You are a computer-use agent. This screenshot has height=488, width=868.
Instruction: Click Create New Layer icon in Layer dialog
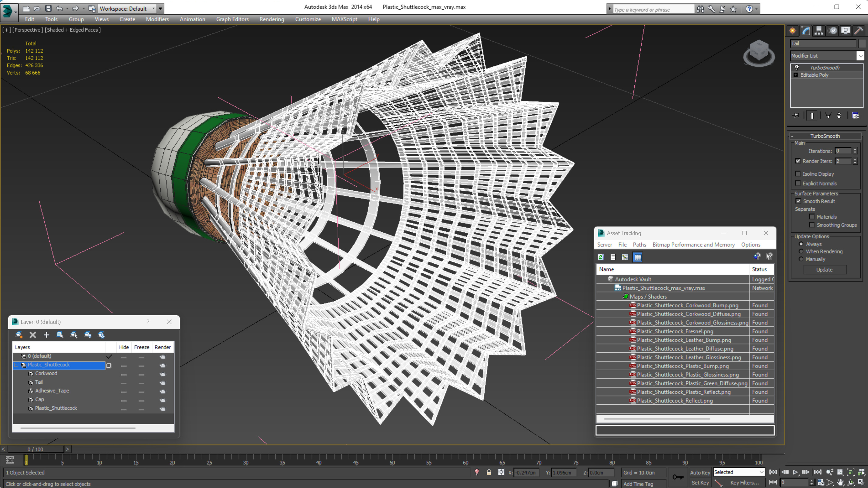[19, 335]
